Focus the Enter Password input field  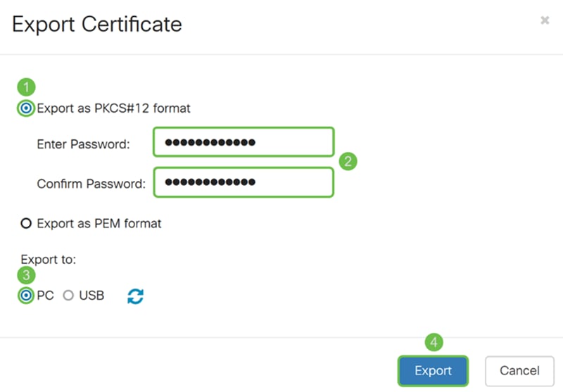[243, 142]
